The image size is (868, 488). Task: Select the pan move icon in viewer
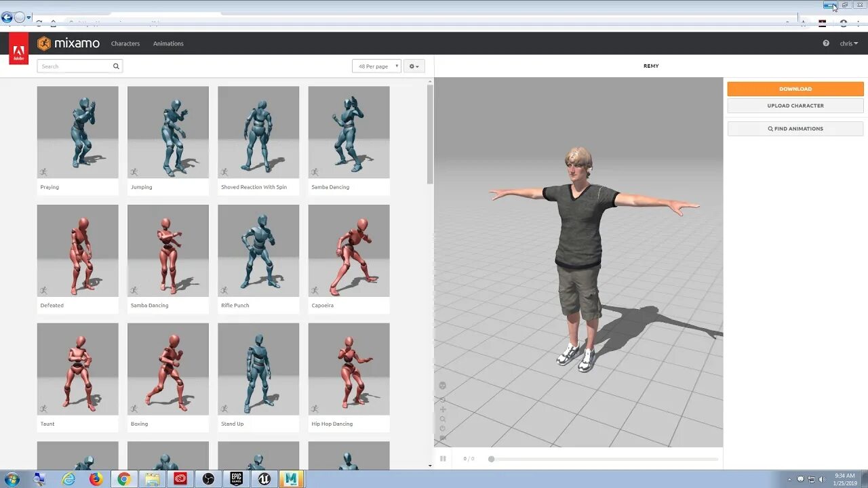pyautogui.click(x=443, y=409)
